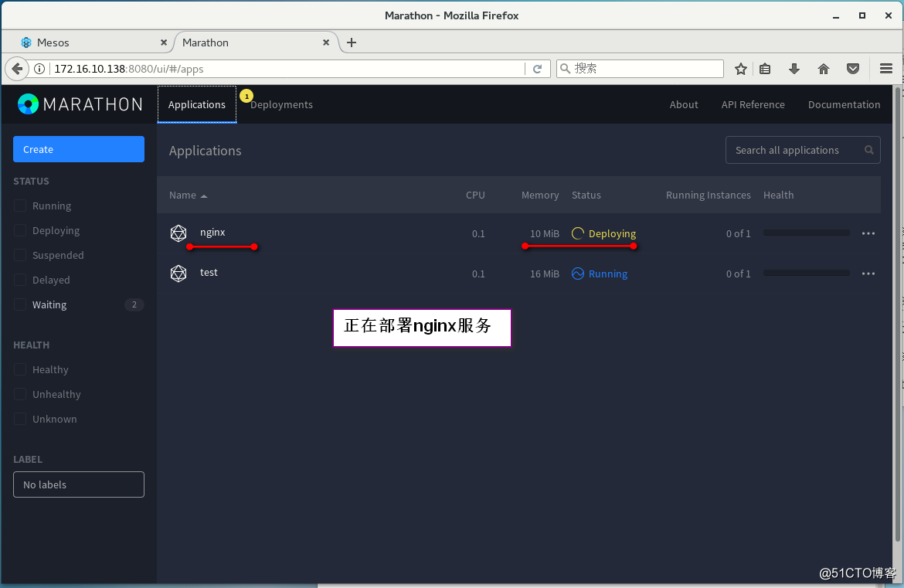This screenshot has height=588, width=904.
Task: Toggle the Waiting status filter checkbox
Action: [20, 304]
